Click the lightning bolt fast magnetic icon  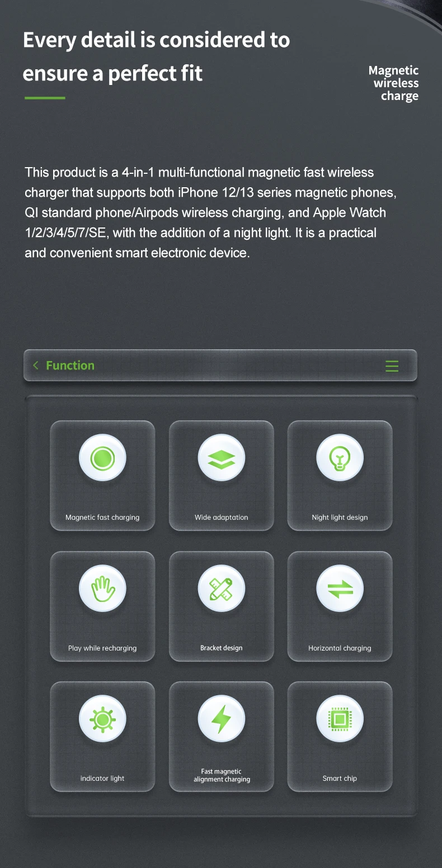[222, 719]
